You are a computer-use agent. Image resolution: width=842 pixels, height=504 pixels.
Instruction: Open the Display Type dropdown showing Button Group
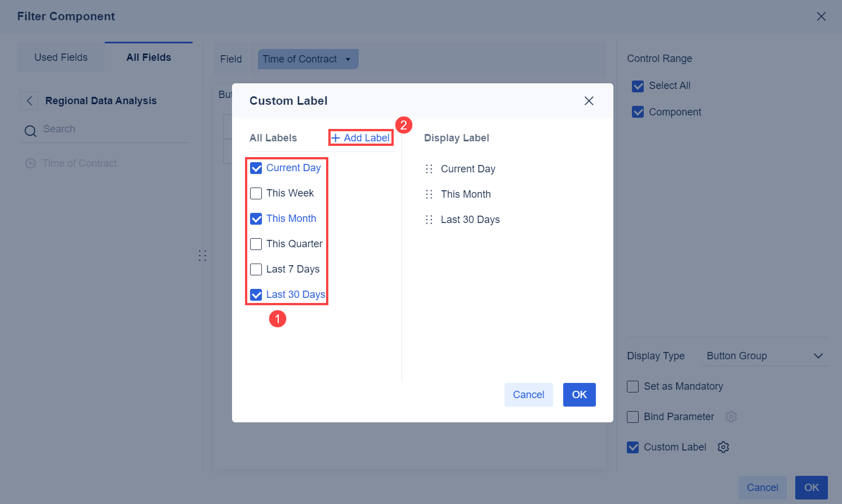pyautogui.click(x=764, y=355)
